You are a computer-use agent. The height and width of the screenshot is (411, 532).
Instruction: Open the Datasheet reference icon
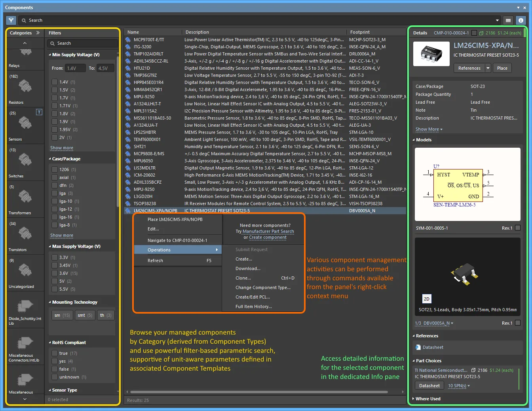[418, 347]
